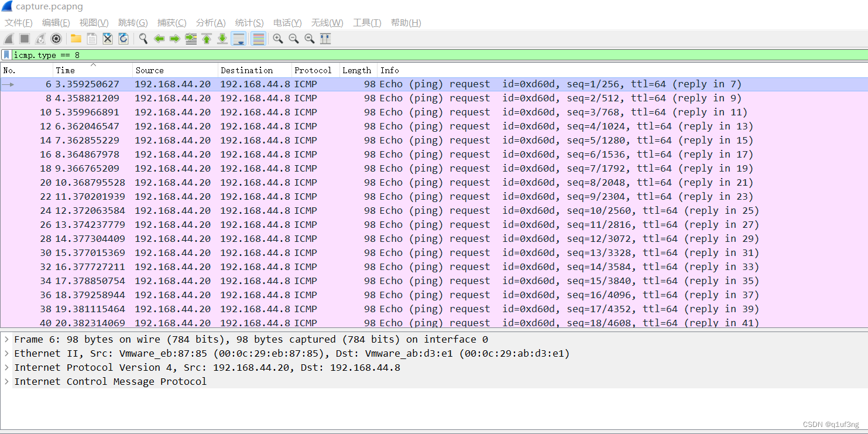This screenshot has height=434, width=868.
Task: Open the 帮助(H) menu
Action: [406, 23]
